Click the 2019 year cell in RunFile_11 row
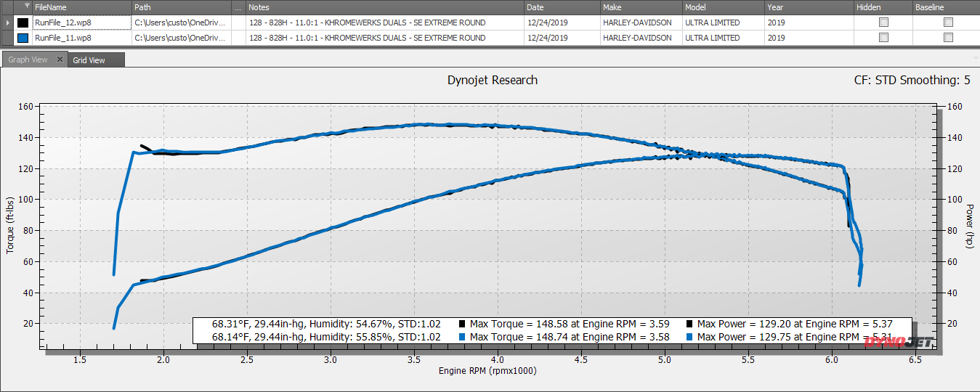980x392 pixels. click(x=809, y=38)
